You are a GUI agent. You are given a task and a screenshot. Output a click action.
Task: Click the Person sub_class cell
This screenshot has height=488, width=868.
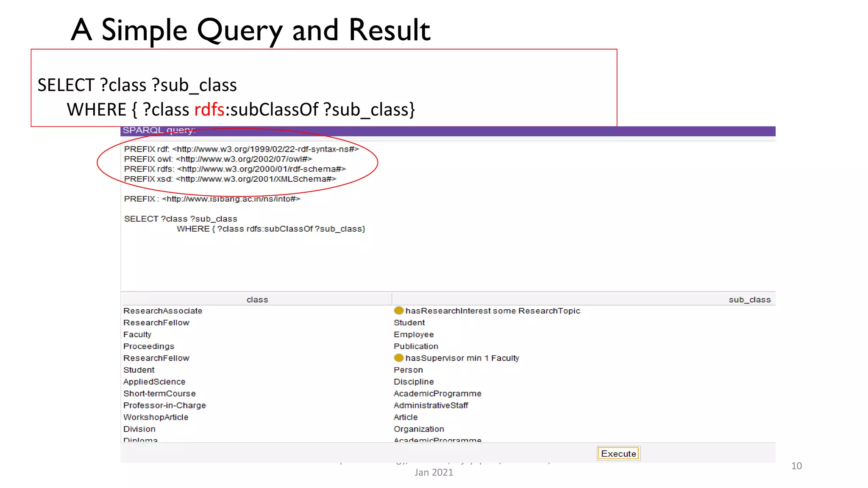pos(408,370)
